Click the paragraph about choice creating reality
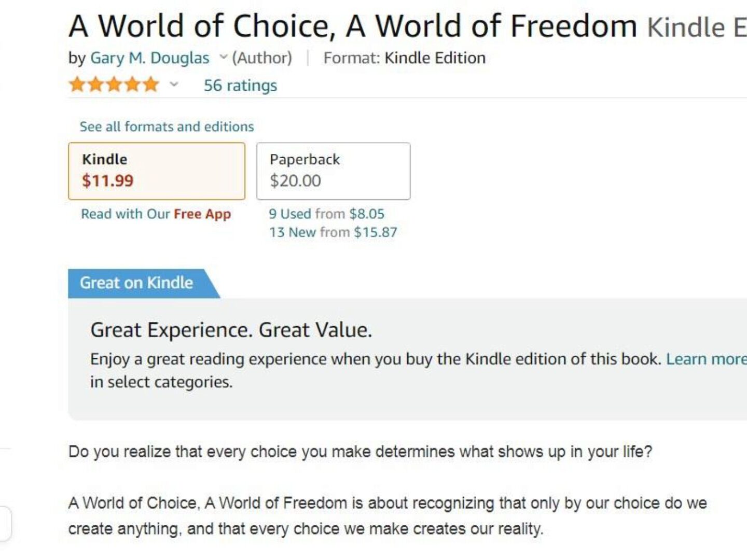 pyautogui.click(x=387, y=516)
